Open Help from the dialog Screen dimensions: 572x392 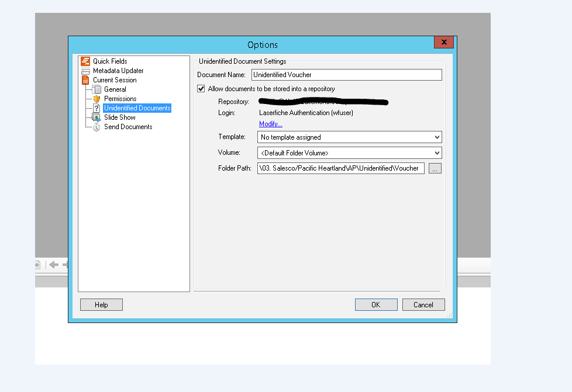click(101, 304)
